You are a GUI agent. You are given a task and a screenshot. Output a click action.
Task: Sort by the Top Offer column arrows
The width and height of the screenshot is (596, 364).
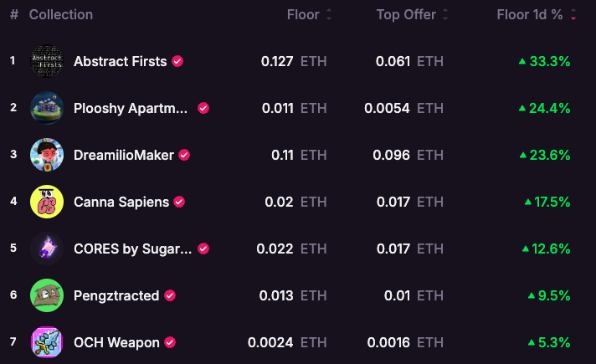click(445, 14)
